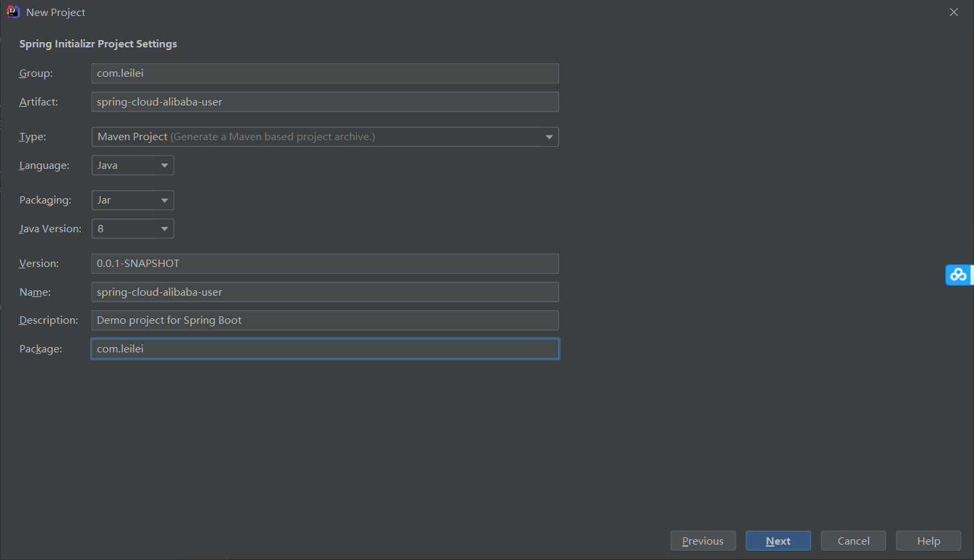Open the Packaging dropdown showing Jar
This screenshot has width=974, height=560.
(x=133, y=200)
